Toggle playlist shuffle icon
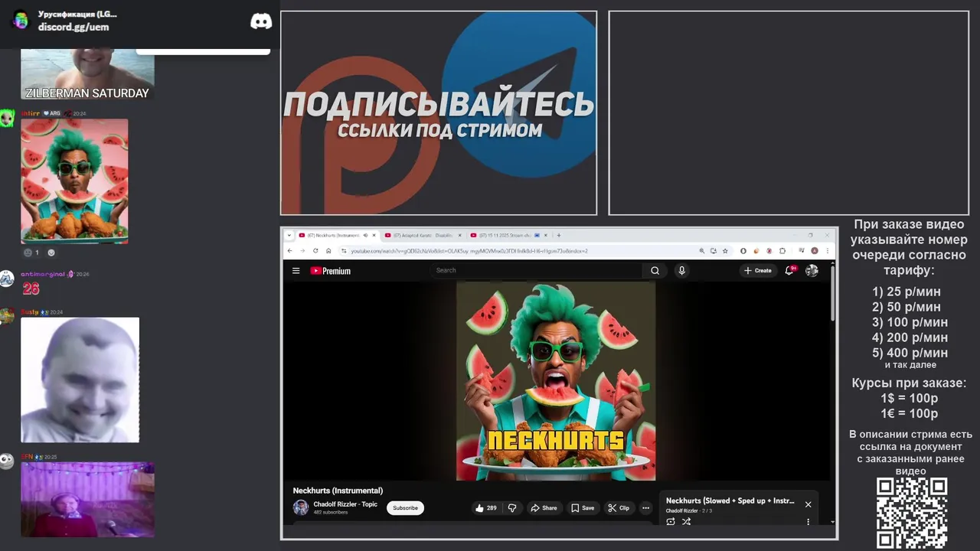 (x=686, y=521)
